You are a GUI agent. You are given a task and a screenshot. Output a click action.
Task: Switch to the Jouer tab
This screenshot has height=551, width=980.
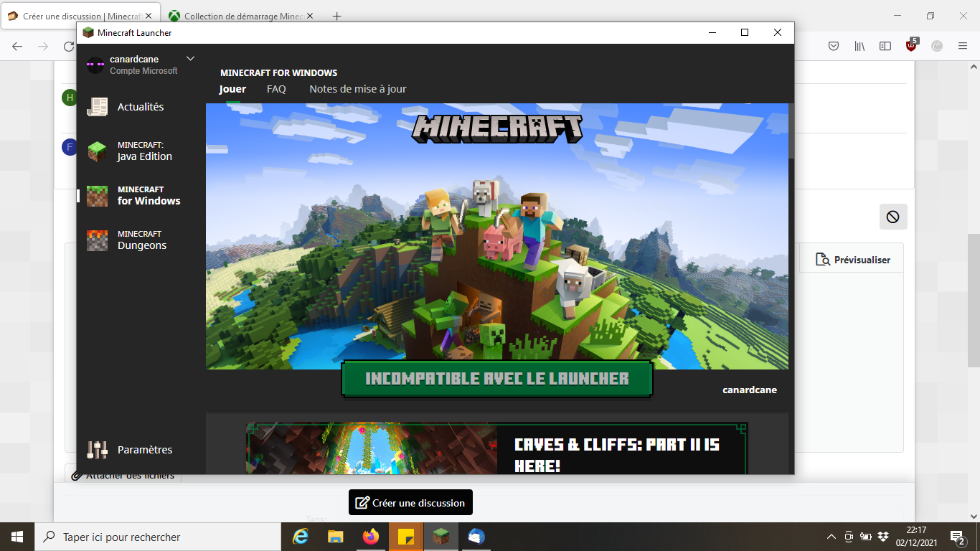pos(232,89)
